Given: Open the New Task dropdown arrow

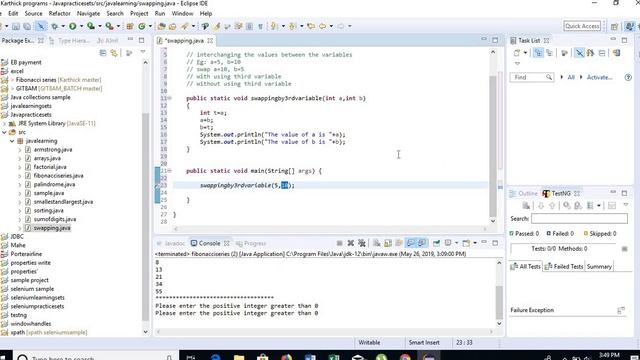Looking at the screenshot, I should click(x=525, y=53).
